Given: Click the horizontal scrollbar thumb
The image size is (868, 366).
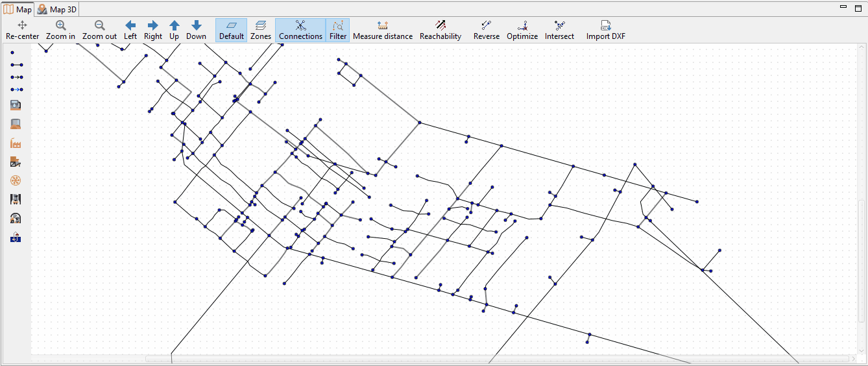Looking at the screenshot, I should pos(497,358).
